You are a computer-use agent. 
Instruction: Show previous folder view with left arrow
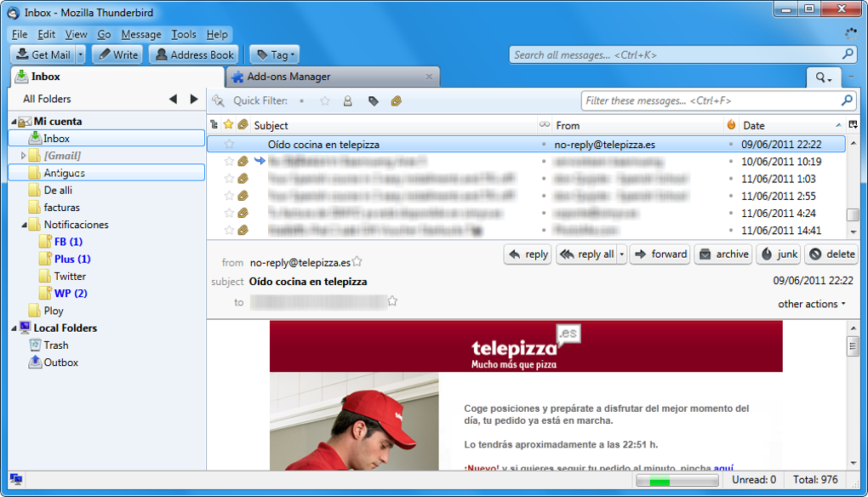point(174,99)
